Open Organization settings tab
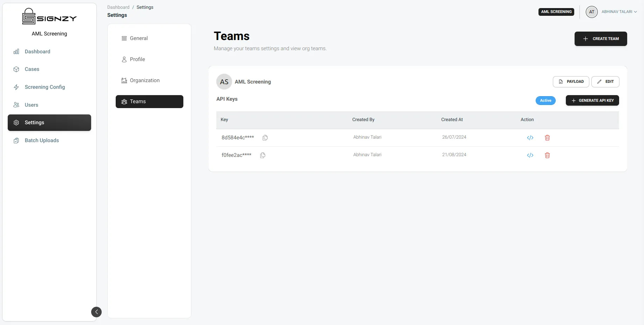The height and width of the screenshot is (325, 644). [149, 80]
